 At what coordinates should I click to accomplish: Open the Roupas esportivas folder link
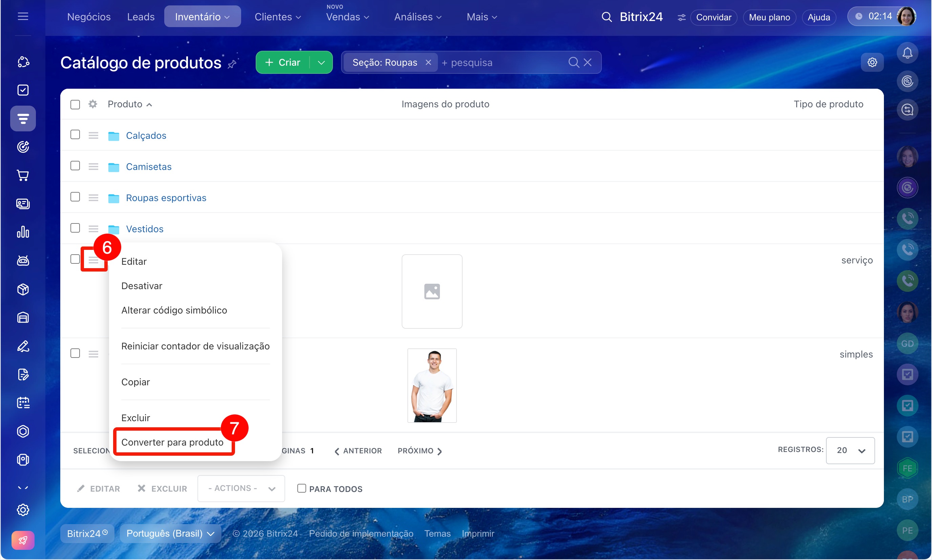click(x=166, y=198)
